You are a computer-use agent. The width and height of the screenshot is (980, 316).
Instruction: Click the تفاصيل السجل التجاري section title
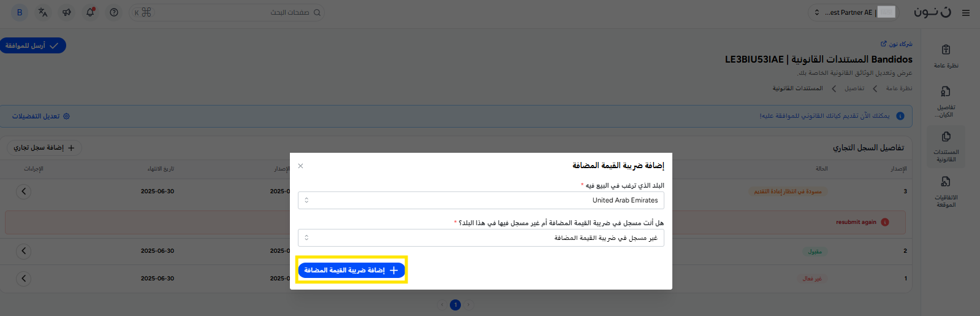point(868,148)
